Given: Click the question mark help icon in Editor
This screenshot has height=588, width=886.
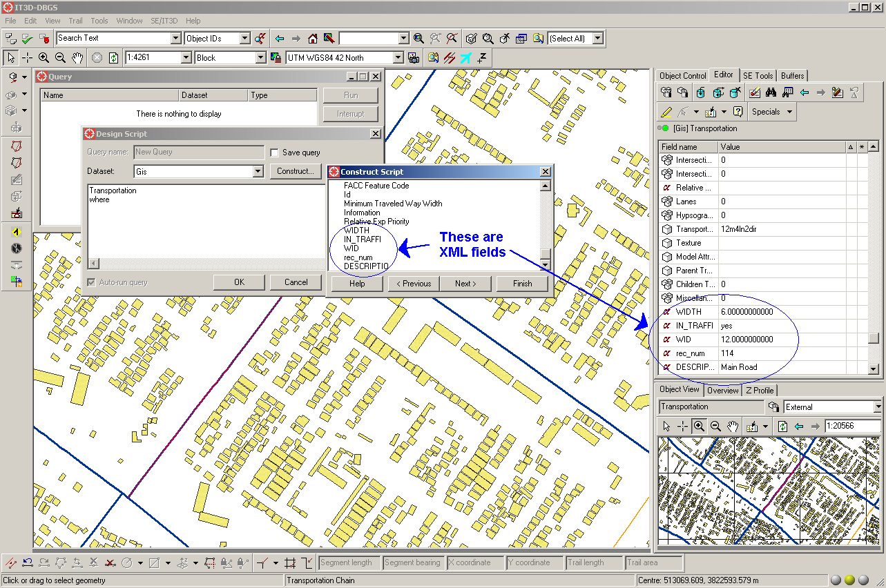Looking at the screenshot, I should coord(738,112).
